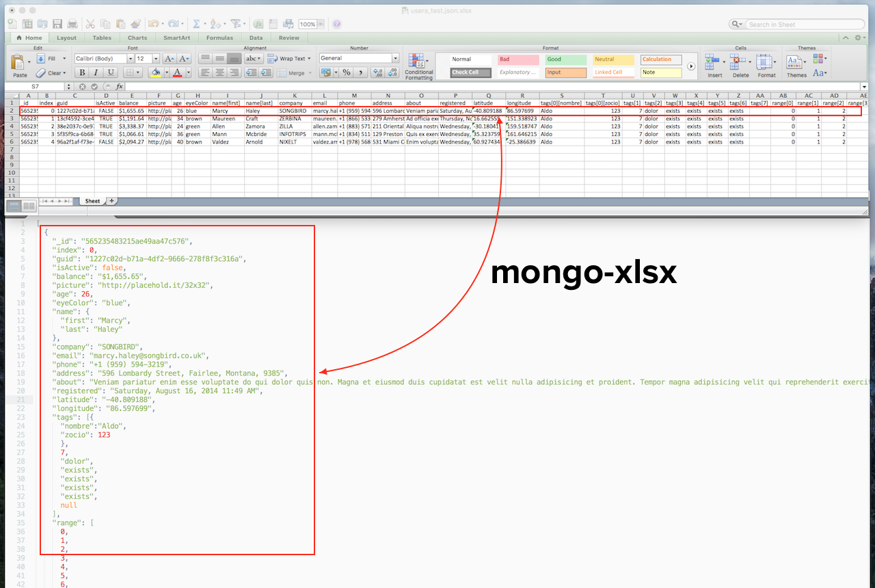Image resolution: width=875 pixels, height=588 pixels.
Task: Switch to the Charts tab
Action: (137, 38)
